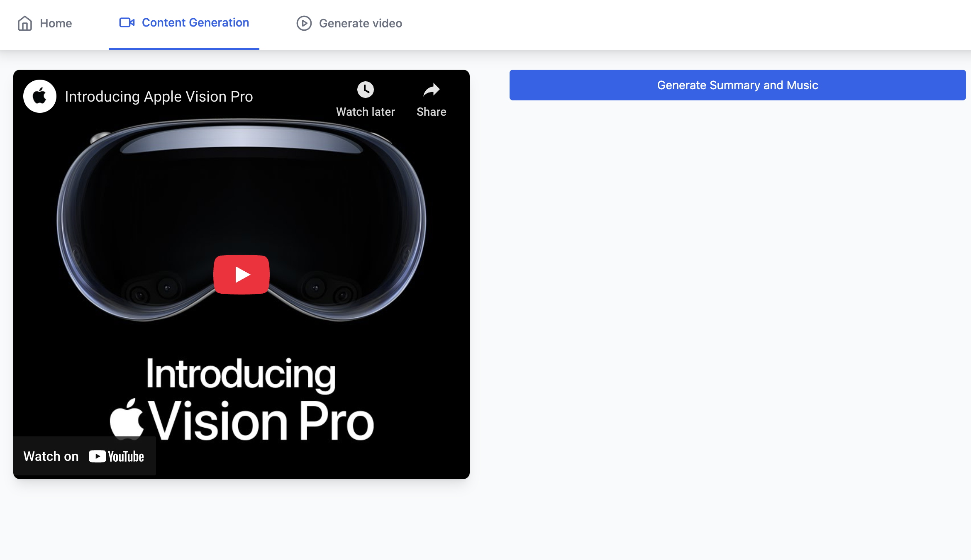Click the house icon in navigation
The image size is (971, 560).
click(25, 23)
